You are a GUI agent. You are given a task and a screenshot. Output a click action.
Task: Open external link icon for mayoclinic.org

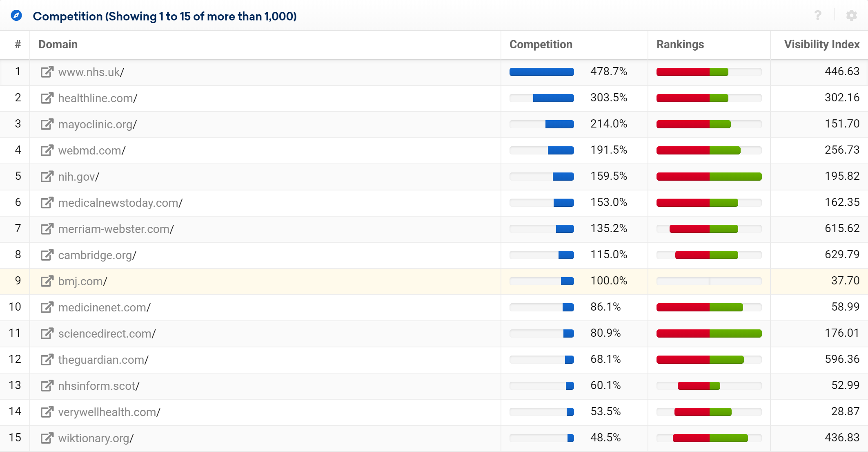click(x=47, y=124)
